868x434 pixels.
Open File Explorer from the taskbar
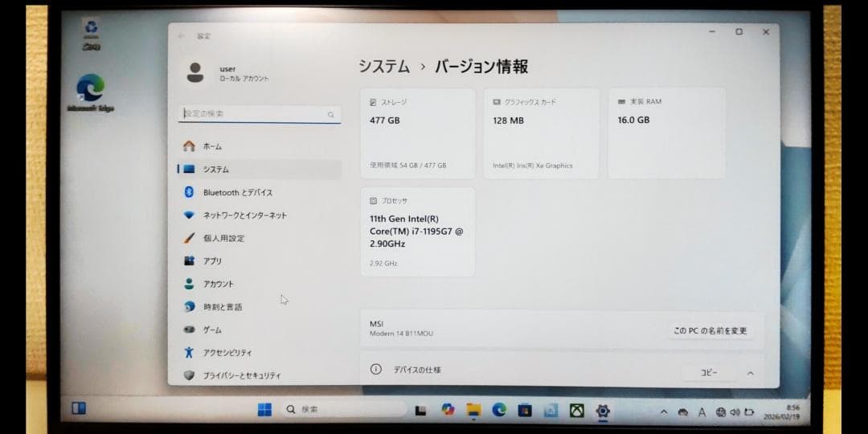coord(473,410)
